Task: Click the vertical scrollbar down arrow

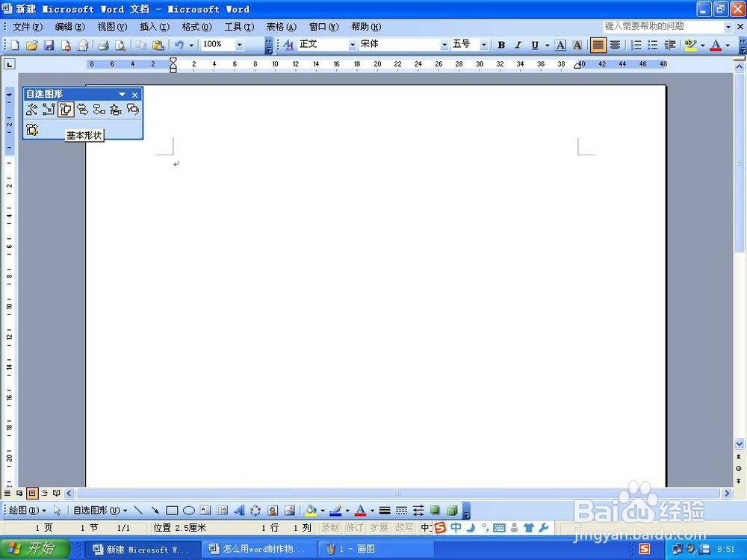Action: pyautogui.click(x=739, y=444)
